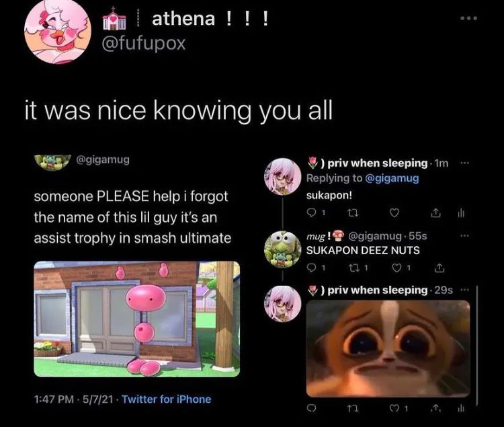Screen dimensions: 504x427
Task: View analytics of the 'sukapon!' reply
Action: (x=461, y=212)
